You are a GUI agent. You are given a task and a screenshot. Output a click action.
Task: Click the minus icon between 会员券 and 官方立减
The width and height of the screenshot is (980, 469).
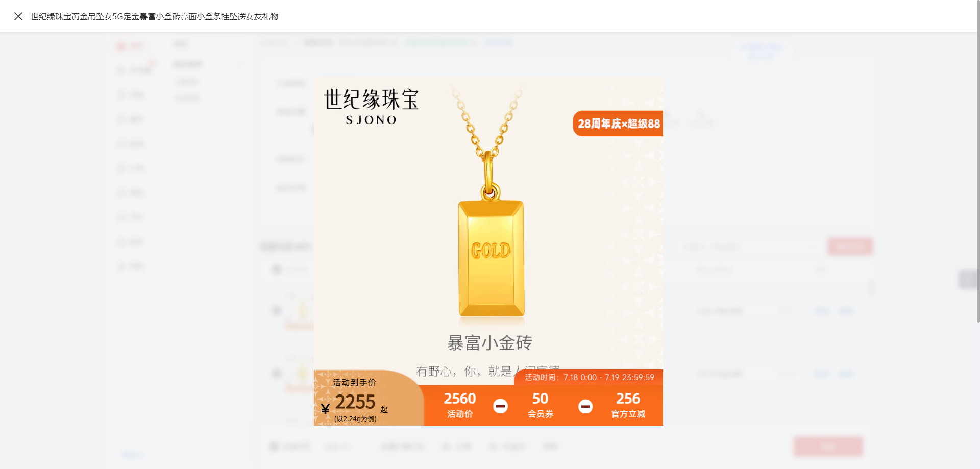pyautogui.click(x=585, y=406)
